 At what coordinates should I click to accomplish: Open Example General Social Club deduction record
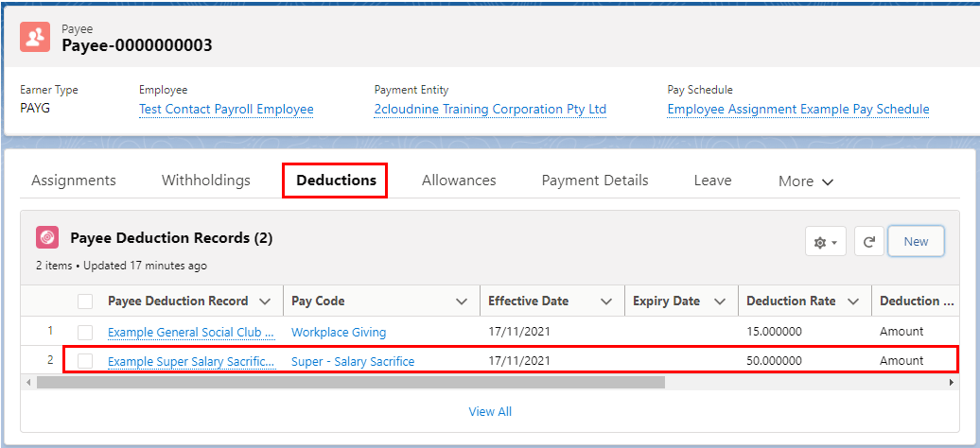pos(191,333)
